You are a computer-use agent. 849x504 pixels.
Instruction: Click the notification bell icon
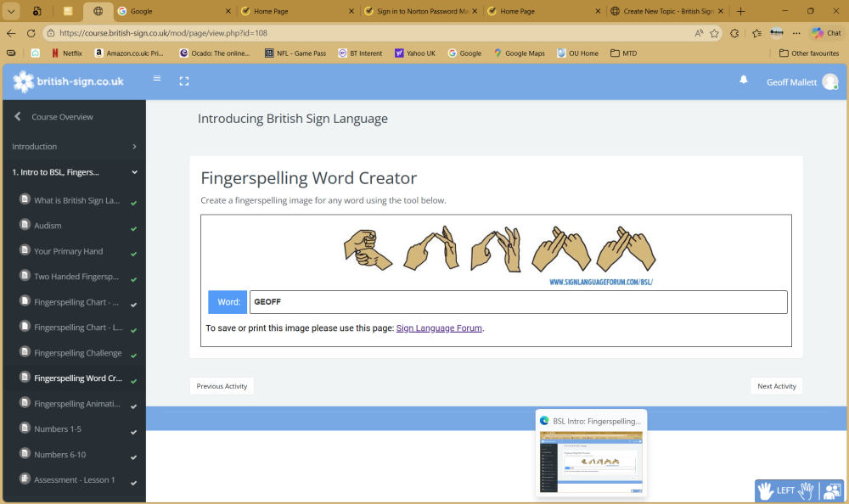pyautogui.click(x=744, y=80)
